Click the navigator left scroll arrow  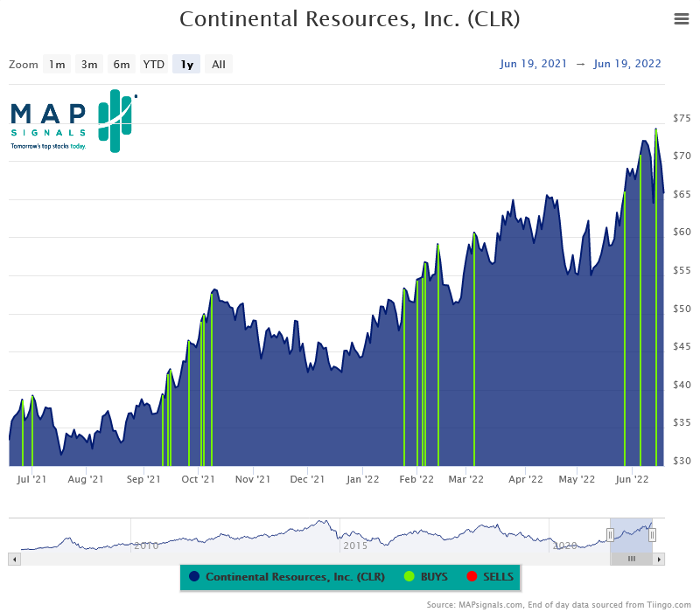(14, 559)
